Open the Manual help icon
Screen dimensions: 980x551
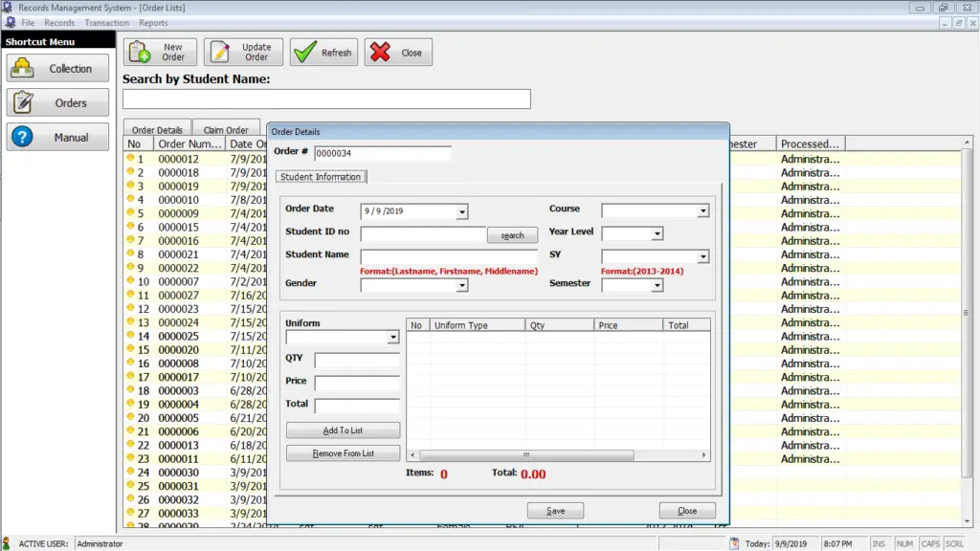click(x=57, y=137)
